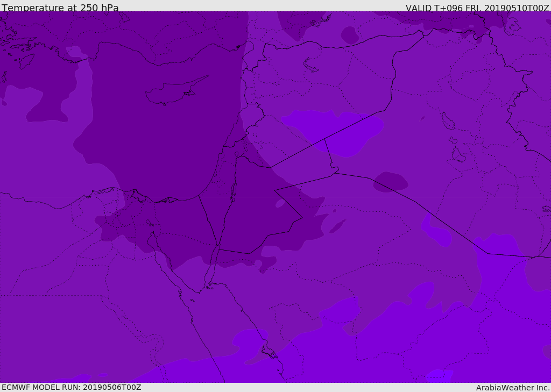Click the VALID T+096 timestamp label
Viewport: 551px width, 392px height.
pos(477,8)
